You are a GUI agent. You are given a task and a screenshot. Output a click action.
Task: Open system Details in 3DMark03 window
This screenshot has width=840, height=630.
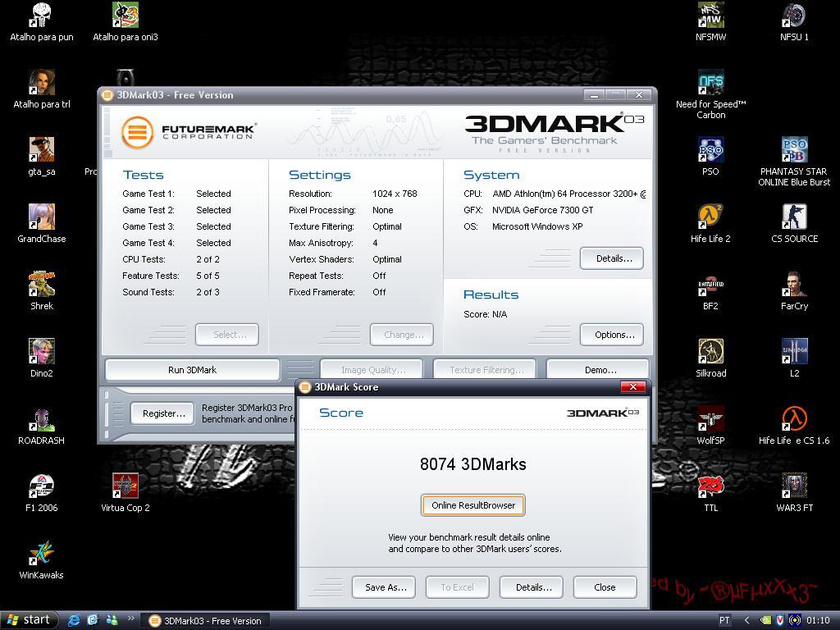click(612, 258)
